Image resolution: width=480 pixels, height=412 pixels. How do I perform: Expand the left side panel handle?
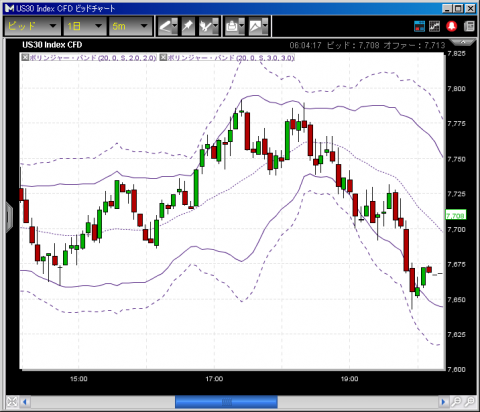tap(9, 217)
